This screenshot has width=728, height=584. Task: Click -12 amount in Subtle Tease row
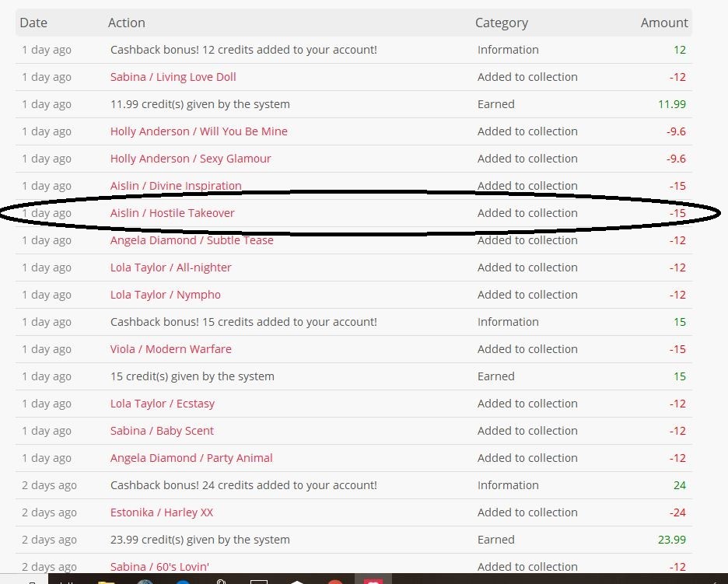point(677,240)
